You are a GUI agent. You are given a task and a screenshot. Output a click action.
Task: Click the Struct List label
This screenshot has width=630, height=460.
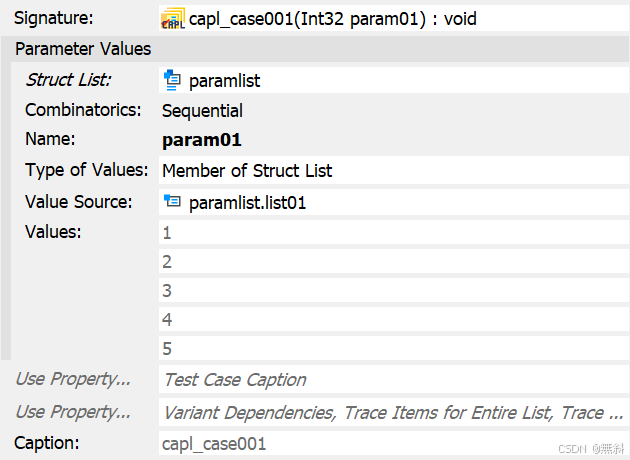[68, 80]
